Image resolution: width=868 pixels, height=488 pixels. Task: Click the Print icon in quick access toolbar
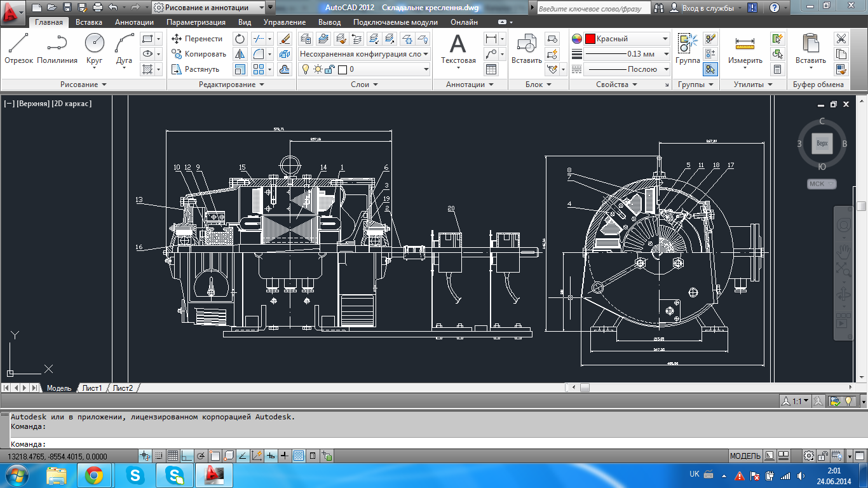pos(97,8)
